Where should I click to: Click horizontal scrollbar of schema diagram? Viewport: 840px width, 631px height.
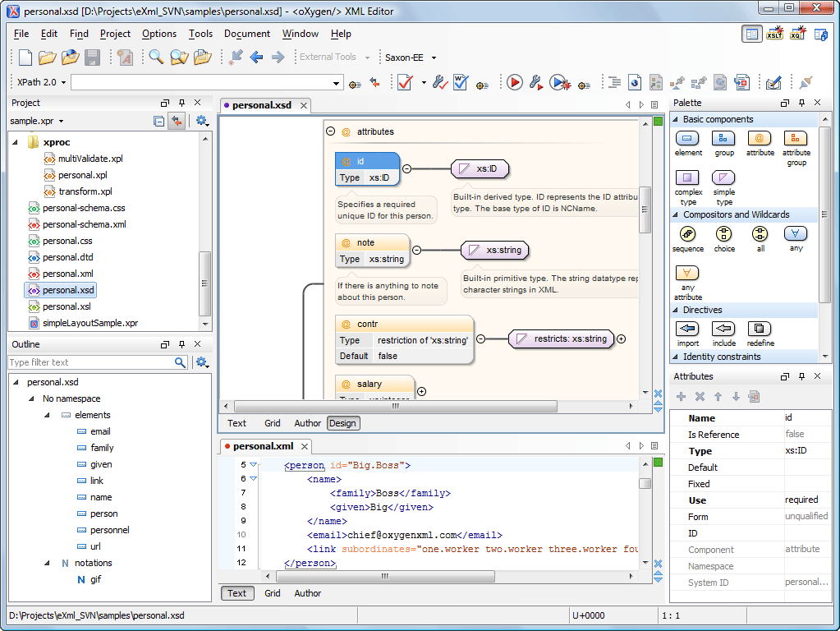click(396, 407)
